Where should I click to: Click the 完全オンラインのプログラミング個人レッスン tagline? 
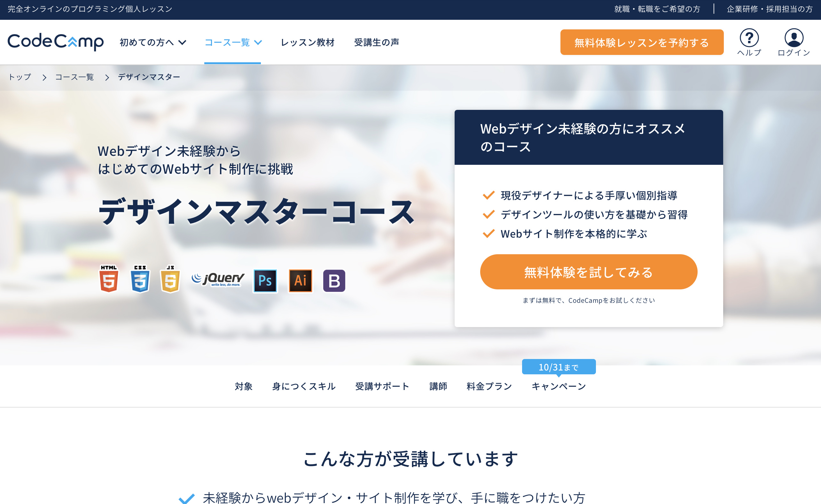90,9
